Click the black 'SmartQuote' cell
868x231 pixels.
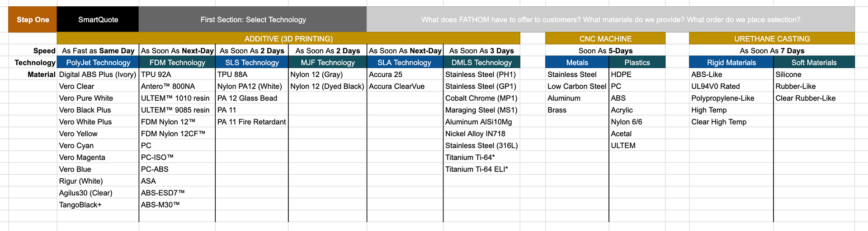click(98, 19)
